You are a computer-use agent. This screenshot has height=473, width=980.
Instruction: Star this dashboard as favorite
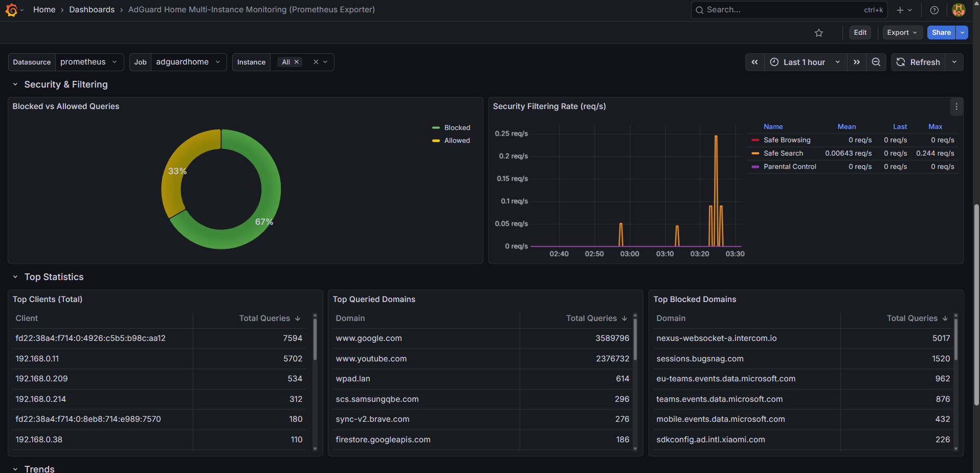click(819, 33)
